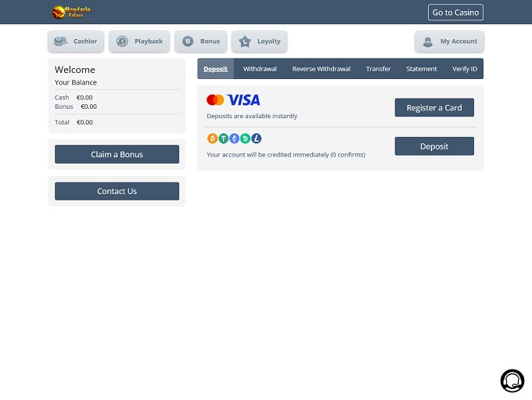532x400 pixels.
Task: Open the Bonus section
Action: tap(200, 41)
